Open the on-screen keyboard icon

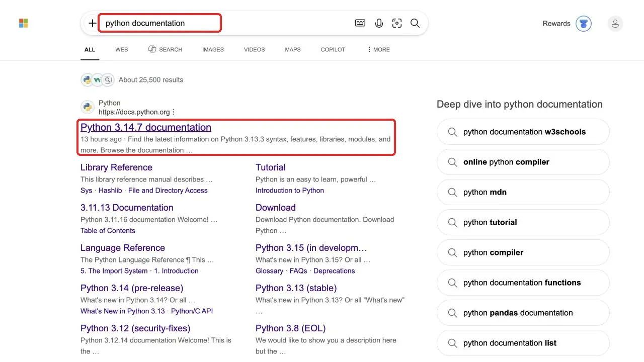point(360,23)
